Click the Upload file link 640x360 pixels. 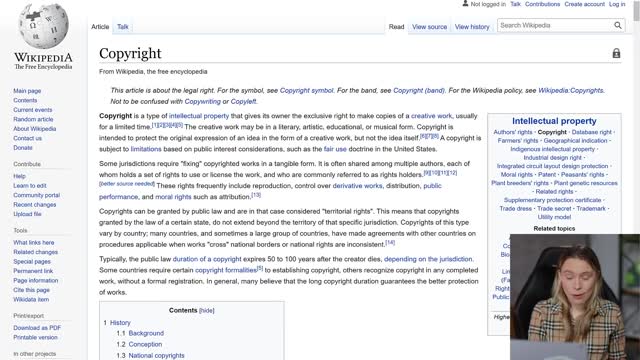27,213
